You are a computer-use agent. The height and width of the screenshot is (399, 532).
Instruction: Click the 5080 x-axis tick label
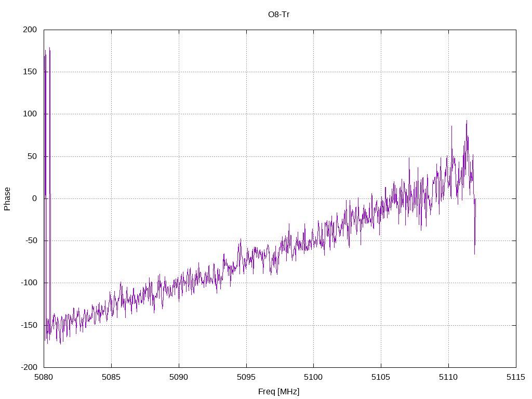(44, 377)
